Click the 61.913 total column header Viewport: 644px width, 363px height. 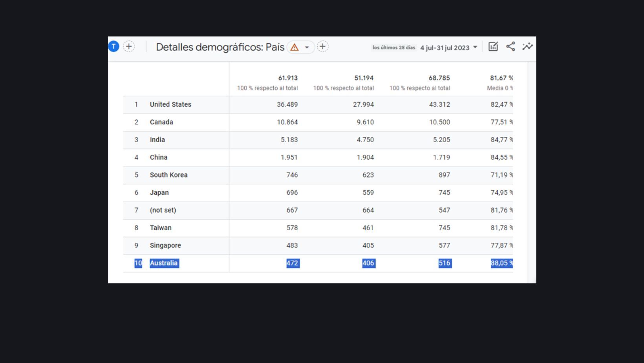[x=287, y=78]
